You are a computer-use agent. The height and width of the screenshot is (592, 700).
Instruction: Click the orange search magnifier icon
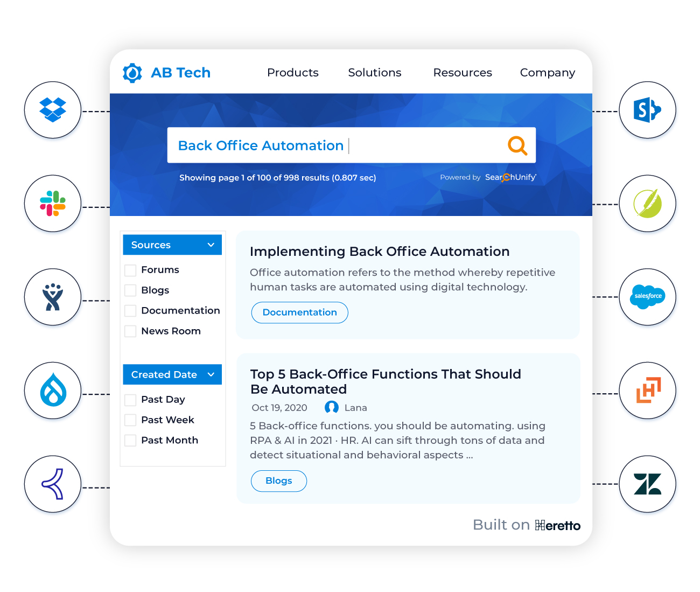click(x=517, y=145)
